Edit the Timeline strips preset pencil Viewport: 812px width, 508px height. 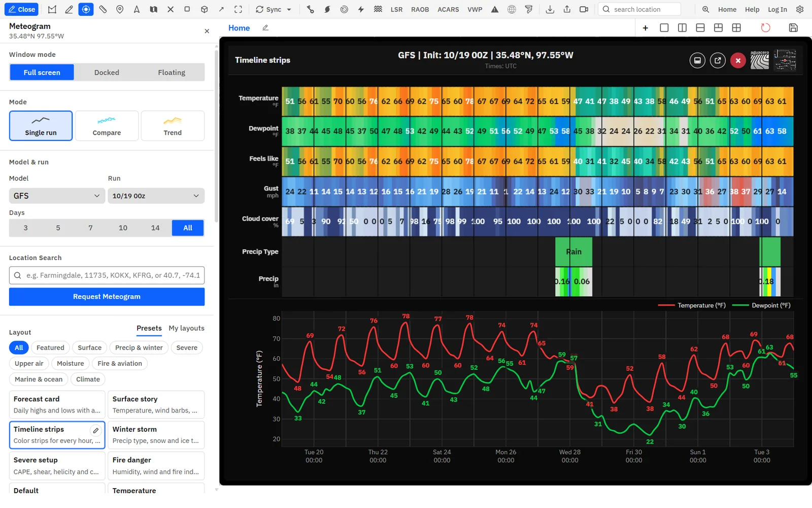95,430
